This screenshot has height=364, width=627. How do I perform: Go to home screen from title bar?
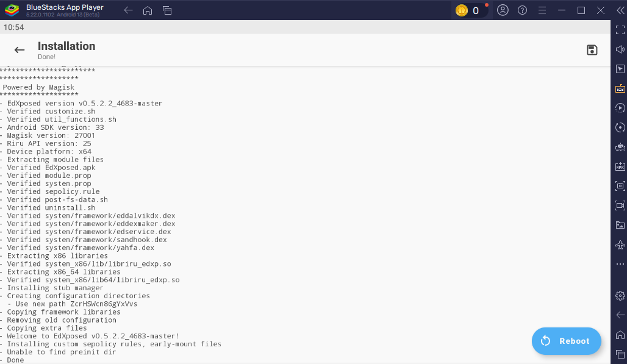tap(148, 10)
